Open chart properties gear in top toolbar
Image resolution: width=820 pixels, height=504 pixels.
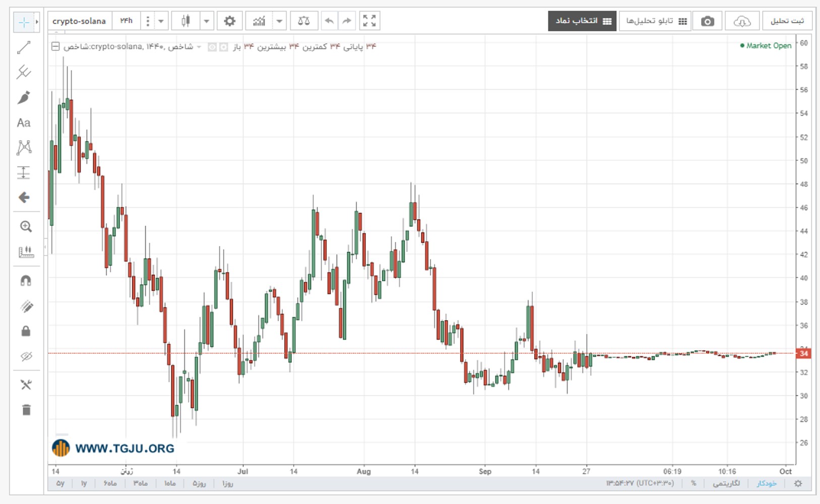click(x=229, y=21)
